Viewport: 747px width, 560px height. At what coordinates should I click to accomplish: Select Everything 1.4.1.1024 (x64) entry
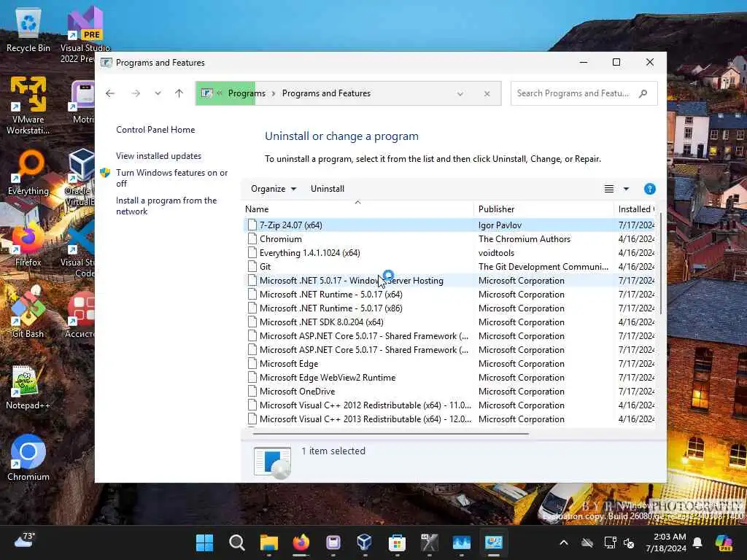coord(449,252)
